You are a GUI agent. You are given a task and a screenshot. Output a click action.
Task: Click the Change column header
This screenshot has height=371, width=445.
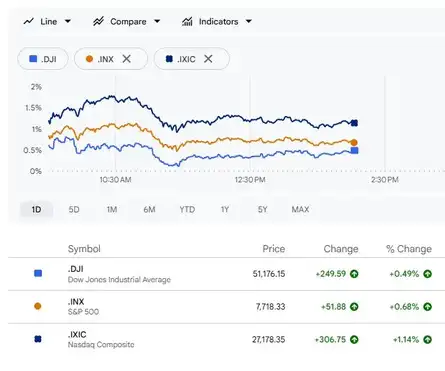(341, 249)
